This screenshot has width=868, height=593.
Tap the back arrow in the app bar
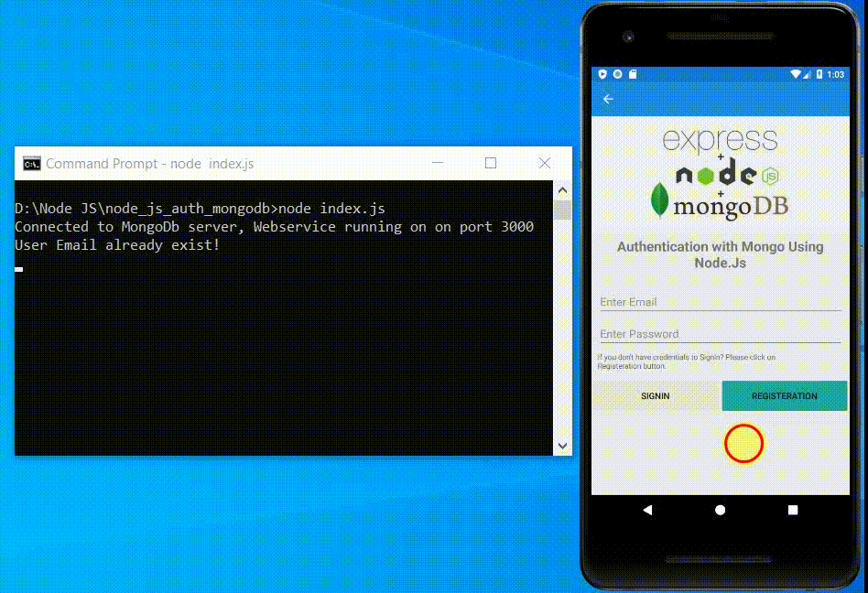point(608,99)
